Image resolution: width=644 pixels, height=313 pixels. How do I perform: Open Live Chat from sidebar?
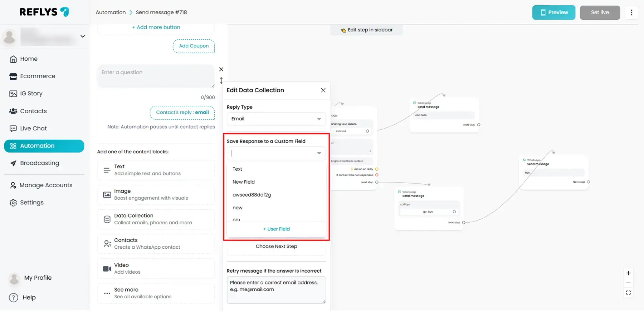[x=33, y=129]
